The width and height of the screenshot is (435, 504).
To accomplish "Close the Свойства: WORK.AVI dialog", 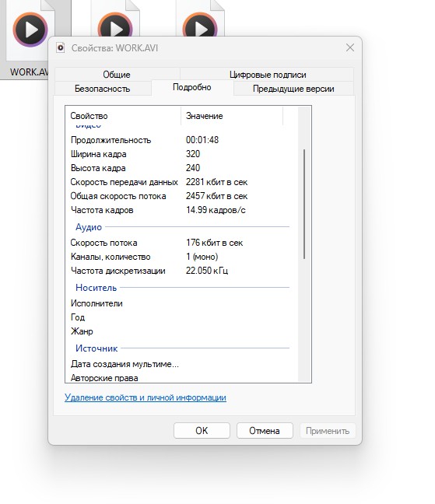I will coord(350,47).
